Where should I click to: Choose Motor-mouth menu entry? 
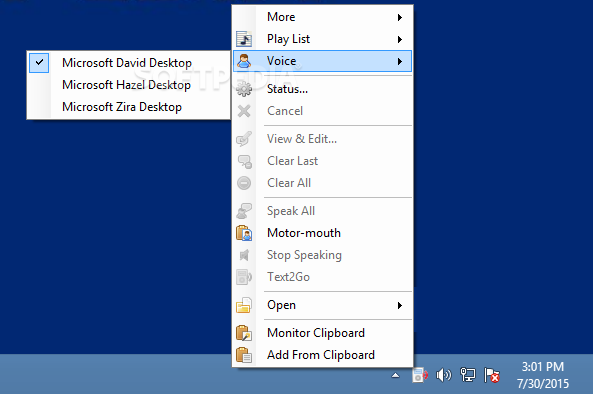[x=323, y=233]
